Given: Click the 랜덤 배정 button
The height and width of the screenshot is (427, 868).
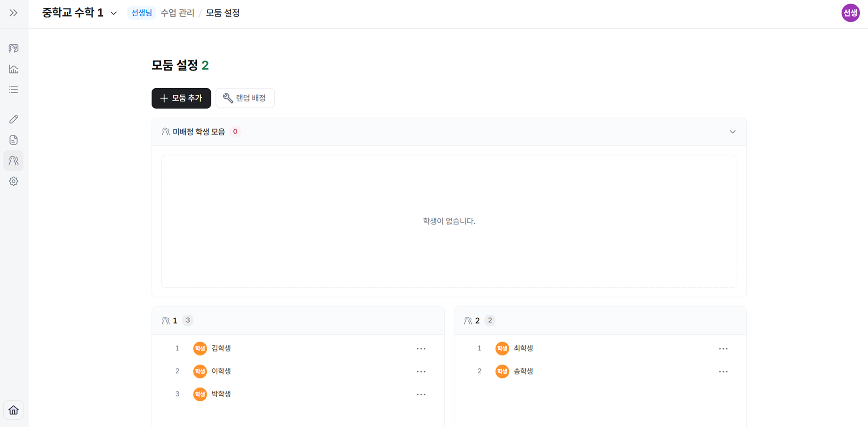Looking at the screenshot, I should (x=245, y=98).
